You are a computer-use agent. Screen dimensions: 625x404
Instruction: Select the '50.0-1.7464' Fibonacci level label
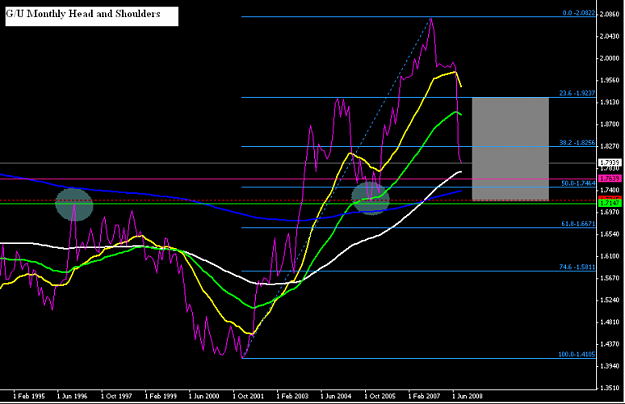(578, 184)
